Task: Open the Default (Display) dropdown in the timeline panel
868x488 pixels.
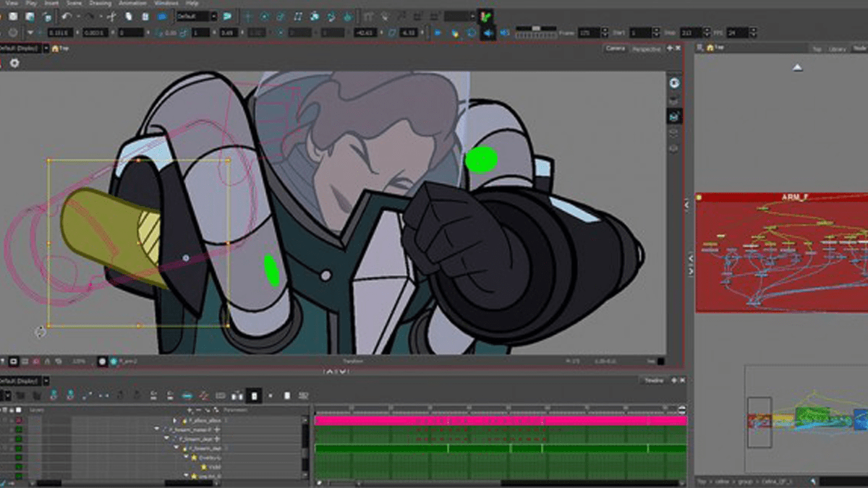Action: [x=23, y=380]
